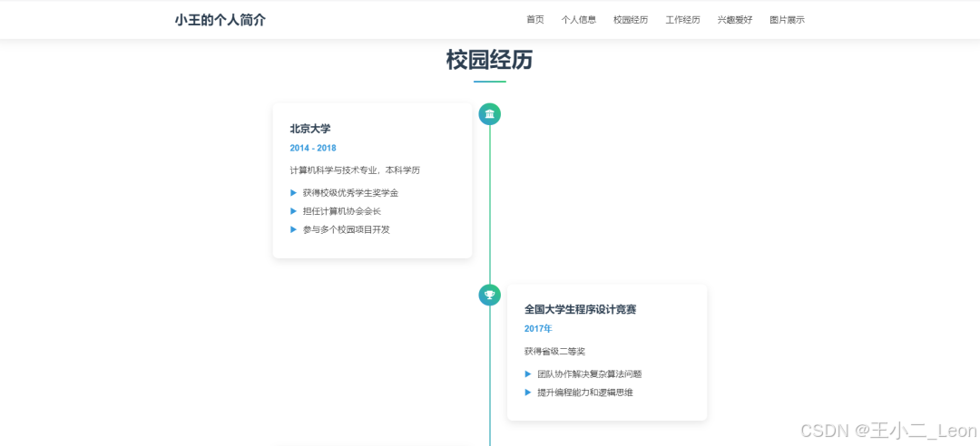The height and width of the screenshot is (446, 980).
Task: Click the 校园经历 section heading
Action: [x=489, y=60]
